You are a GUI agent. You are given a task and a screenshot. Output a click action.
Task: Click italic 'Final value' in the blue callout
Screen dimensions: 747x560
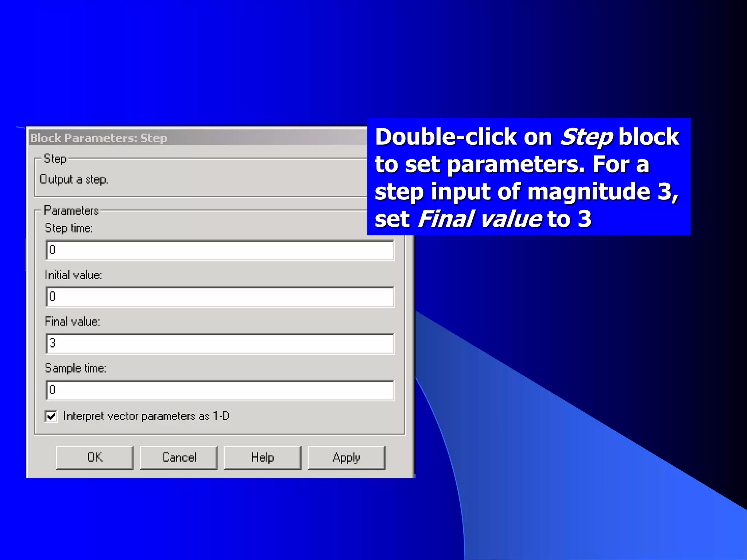click(479, 219)
